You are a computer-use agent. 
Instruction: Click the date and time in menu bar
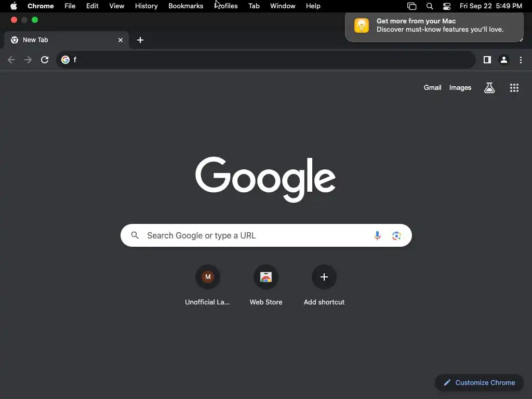pyautogui.click(x=491, y=6)
